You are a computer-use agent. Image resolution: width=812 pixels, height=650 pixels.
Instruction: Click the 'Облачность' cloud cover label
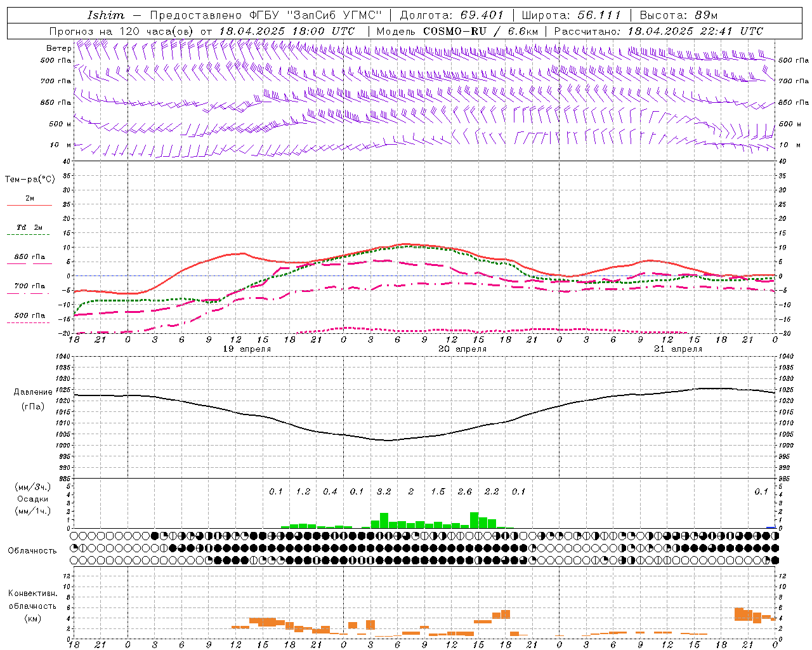[x=32, y=551]
